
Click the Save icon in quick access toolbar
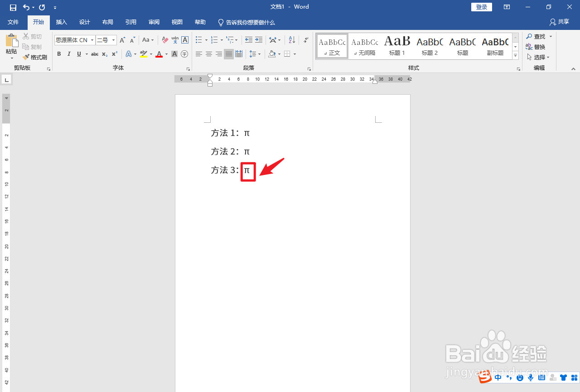13,7
